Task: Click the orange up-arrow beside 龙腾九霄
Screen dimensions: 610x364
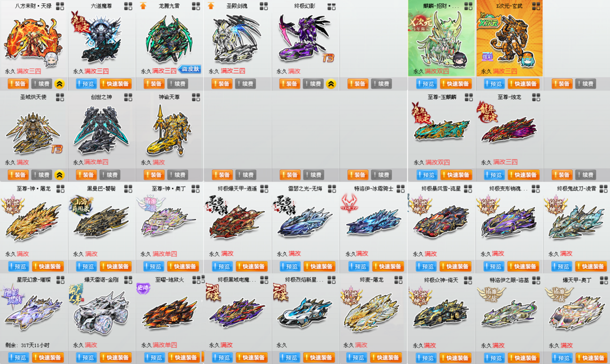Action: [143, 6]
